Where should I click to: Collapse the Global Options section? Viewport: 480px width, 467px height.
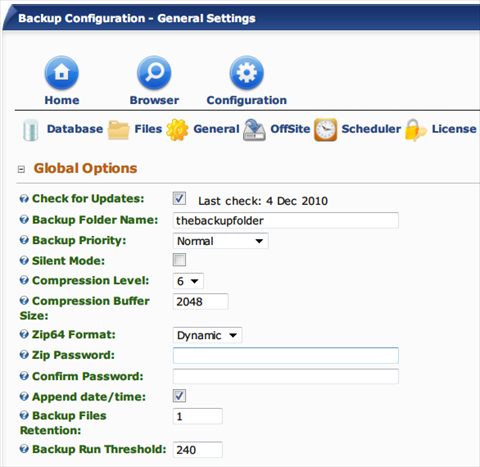coord(21,169)
